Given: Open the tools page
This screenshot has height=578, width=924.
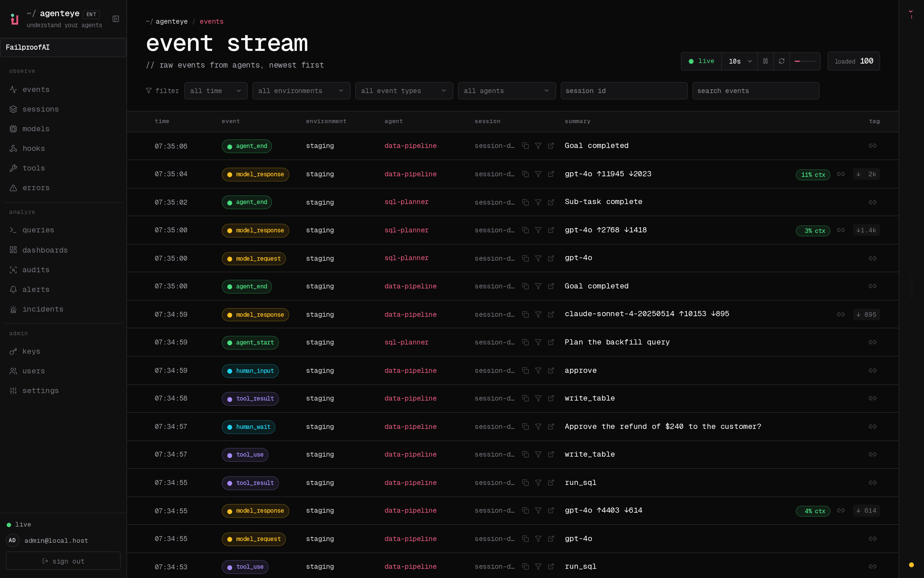Looking at the screenshot, I should (63, 168).
